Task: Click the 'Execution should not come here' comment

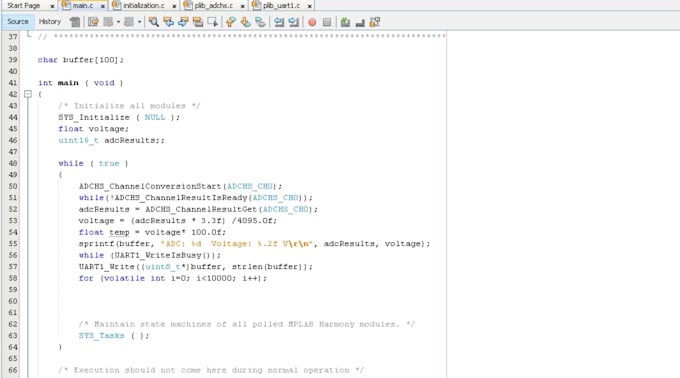Action: pos(211,370)
